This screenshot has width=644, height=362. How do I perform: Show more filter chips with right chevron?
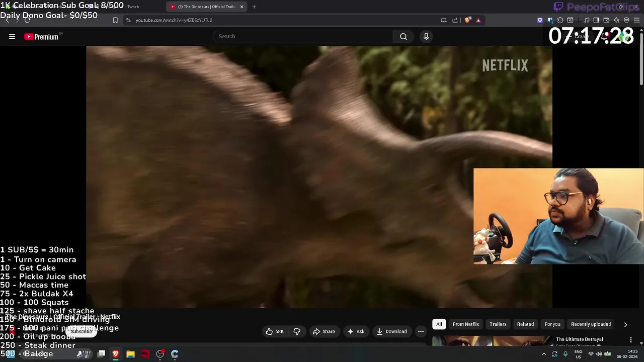click(625, 324)
